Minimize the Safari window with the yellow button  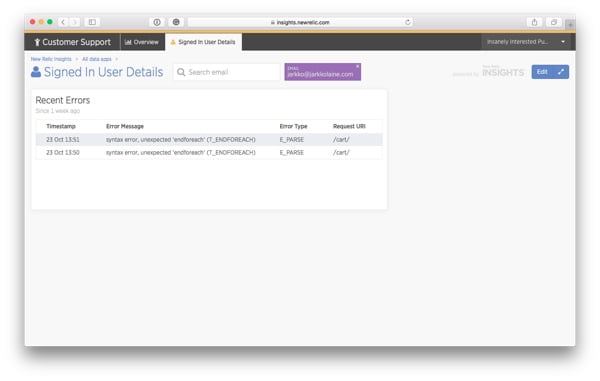41,22
